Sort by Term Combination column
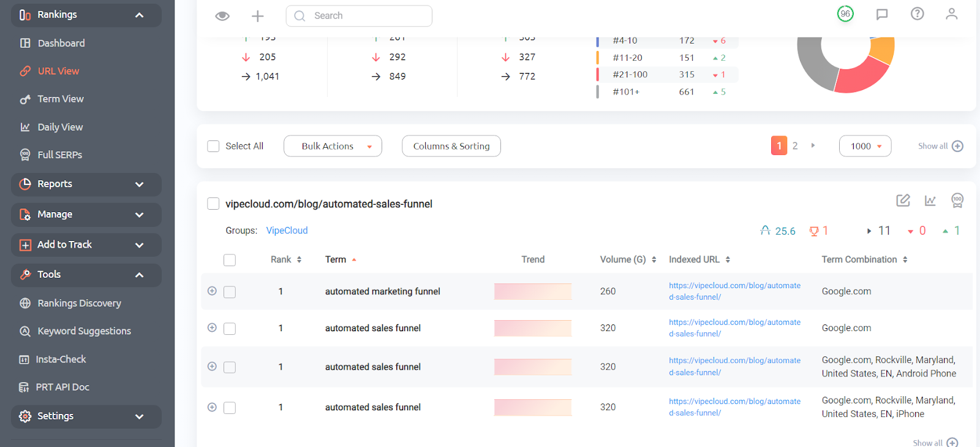This screenshot has height=447, width=980. coord(864,259)
